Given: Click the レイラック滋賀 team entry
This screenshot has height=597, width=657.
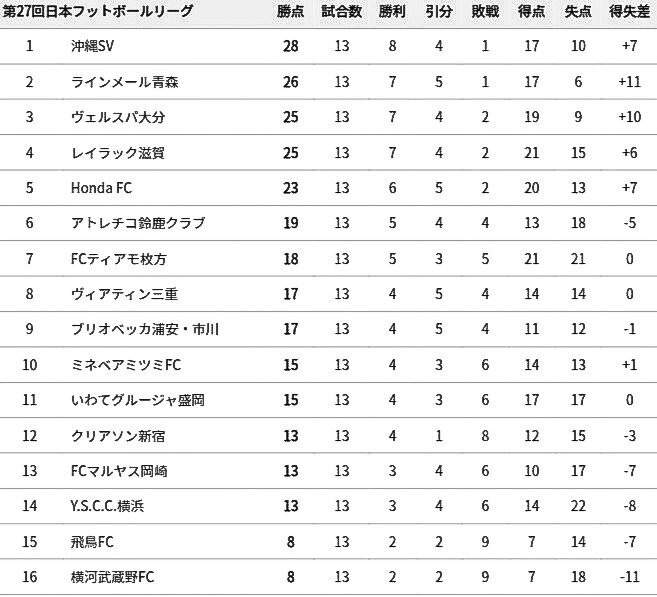Looking at the screenshot, I should [x=118, y=152].
